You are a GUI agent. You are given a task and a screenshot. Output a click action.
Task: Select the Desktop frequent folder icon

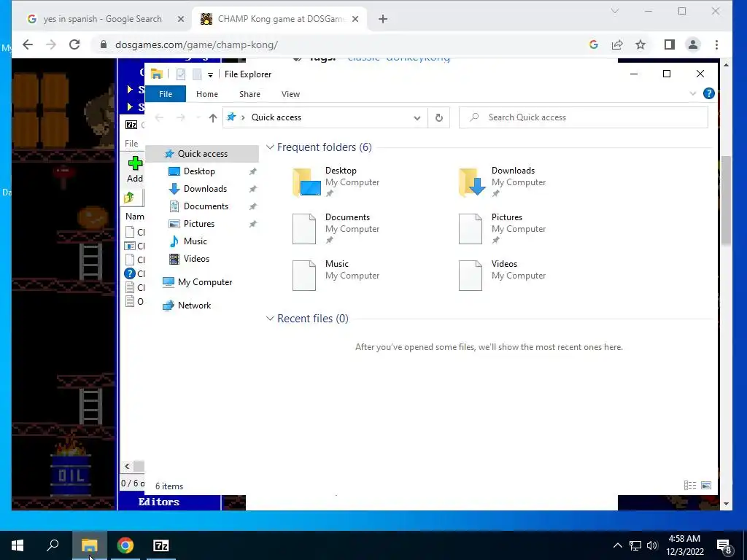[x=306, y=182]
